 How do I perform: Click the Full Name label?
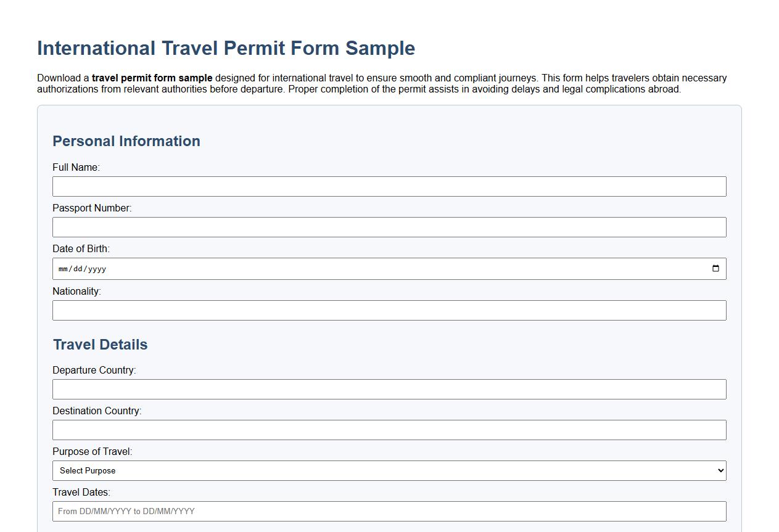[x=76, y=167]
